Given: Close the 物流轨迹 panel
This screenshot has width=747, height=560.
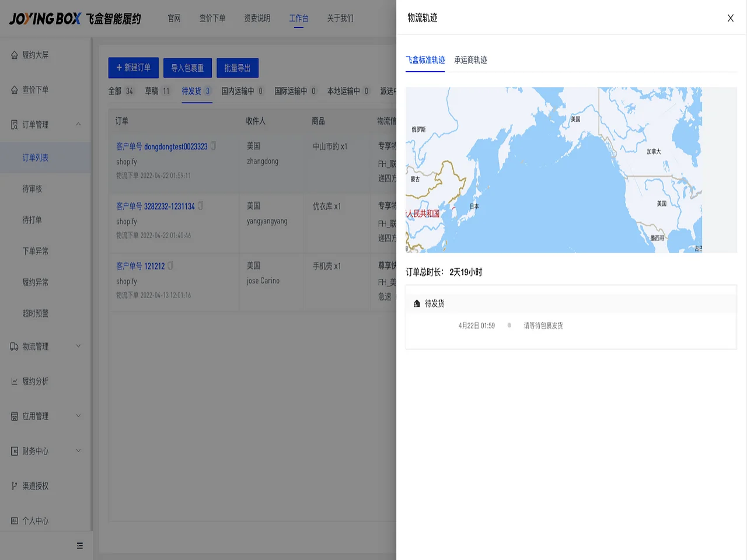Looking at the screenshot, I should click(730, 18).
